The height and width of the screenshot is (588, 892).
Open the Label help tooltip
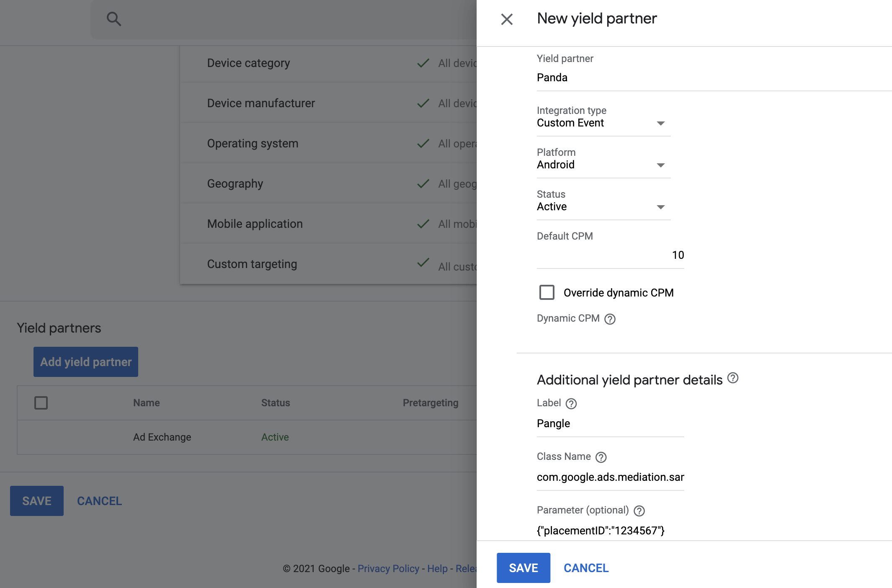571,403
